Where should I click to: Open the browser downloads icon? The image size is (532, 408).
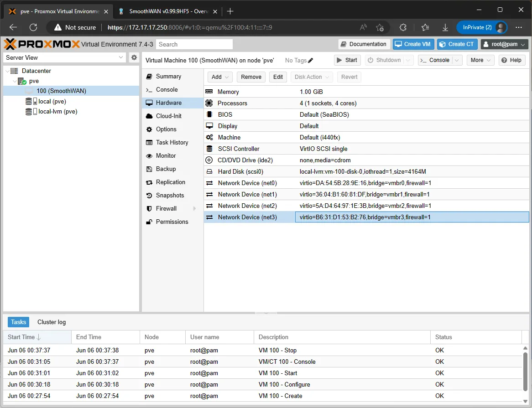[445, 27]
